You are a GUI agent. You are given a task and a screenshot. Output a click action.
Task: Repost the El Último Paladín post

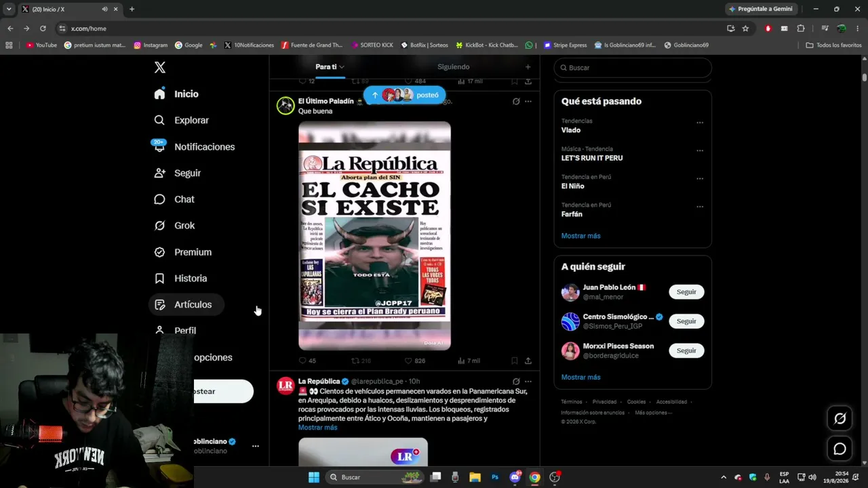coord(361,361)
